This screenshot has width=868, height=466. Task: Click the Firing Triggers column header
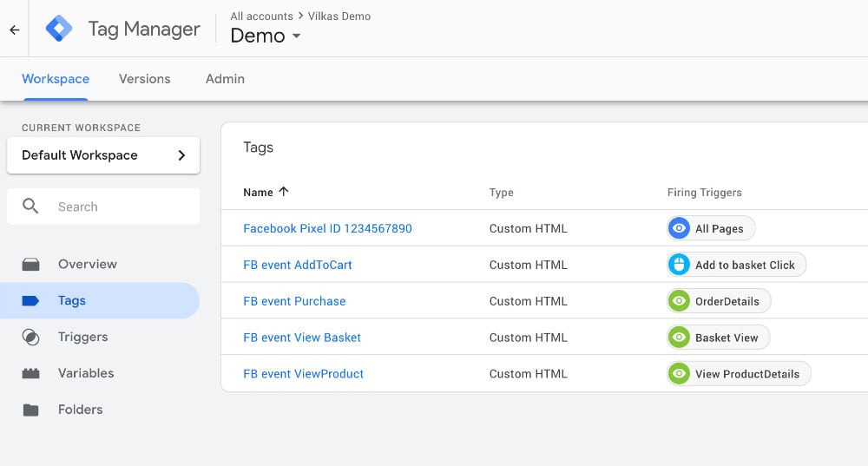[704, 193]
